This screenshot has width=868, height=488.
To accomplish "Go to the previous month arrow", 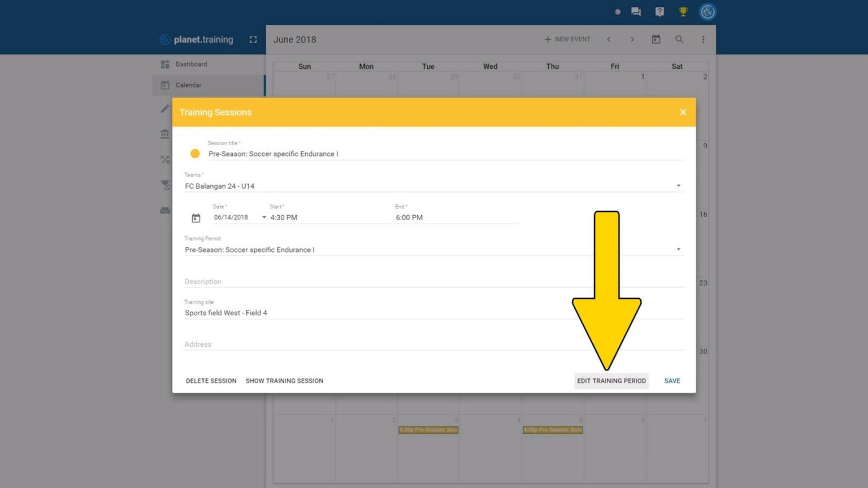I will [609, 40].
